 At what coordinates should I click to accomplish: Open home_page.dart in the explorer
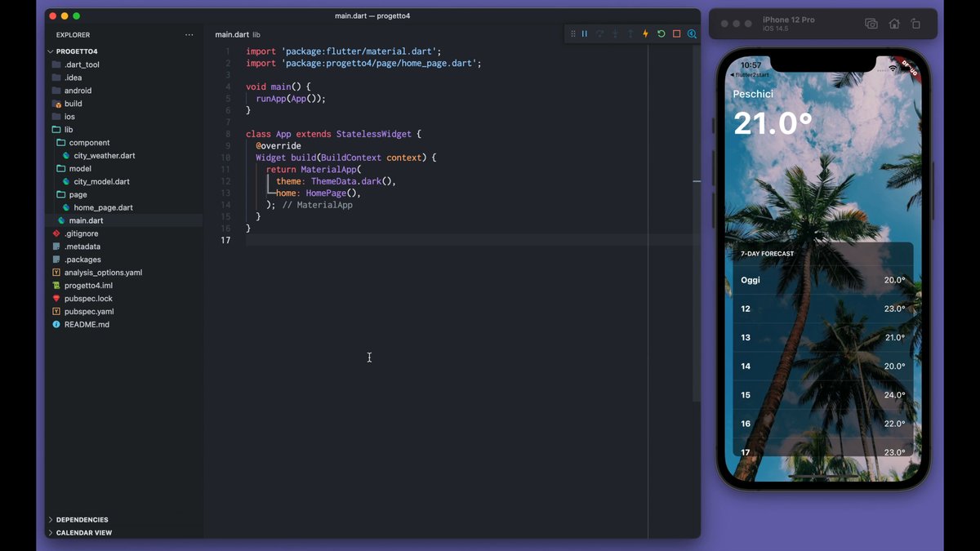tap(103, 208)
